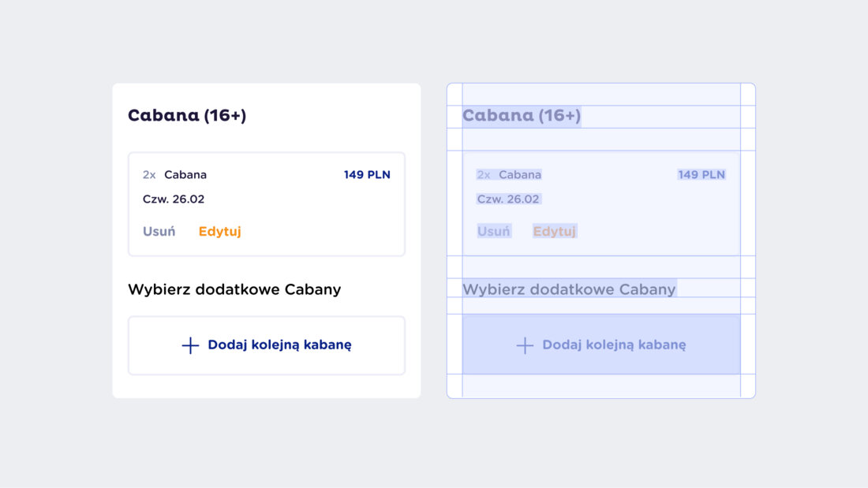Select the highlighted 'Cabana (16+)' heading in the blue overlay
Screen dimensions: 868x488
[x=522, y=116]
